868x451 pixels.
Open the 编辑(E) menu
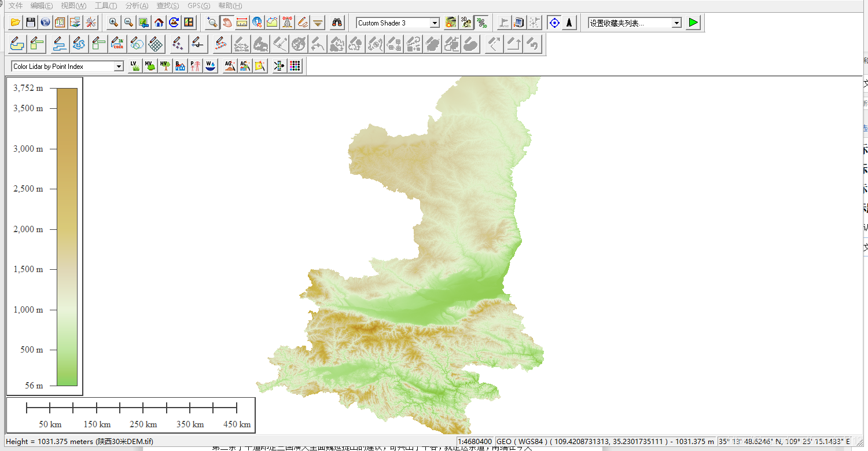(x=42, y=5)
